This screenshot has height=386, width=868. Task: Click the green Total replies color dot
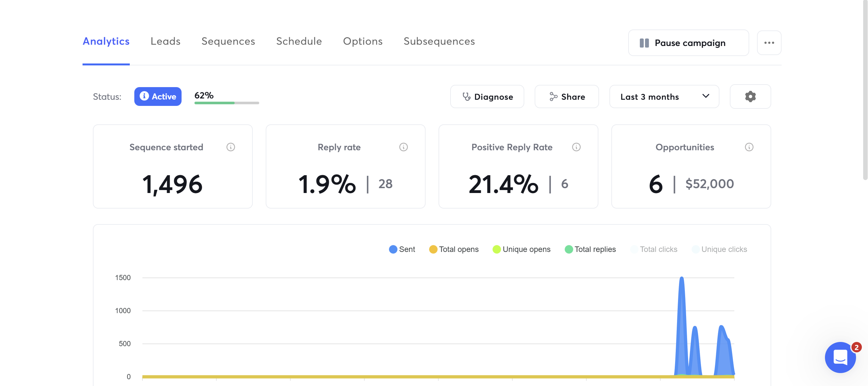click(568, 249)
